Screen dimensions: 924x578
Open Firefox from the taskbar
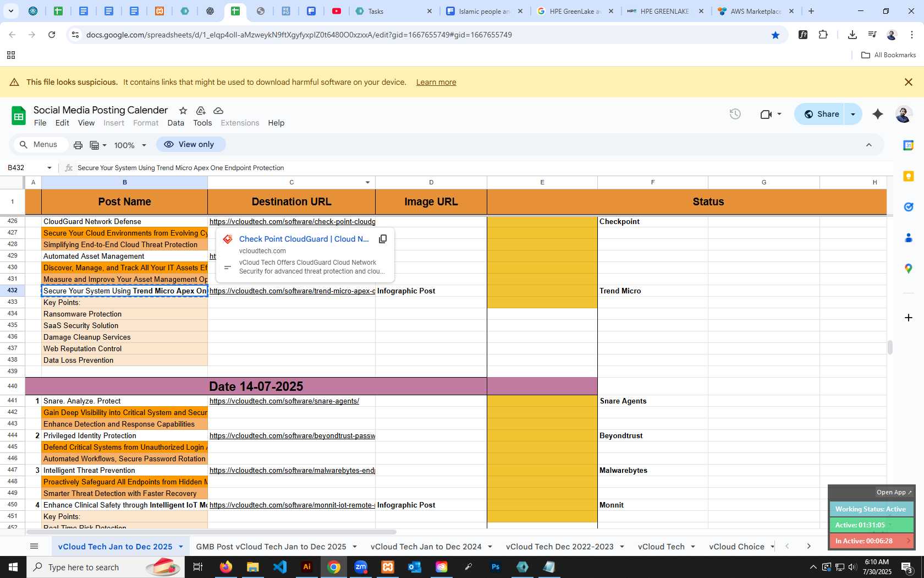226,567
